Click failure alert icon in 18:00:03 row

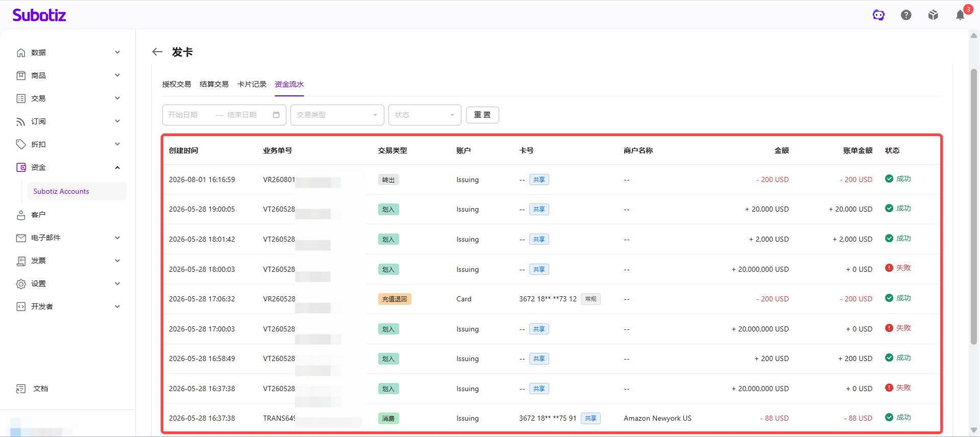click(x=889, y=268)
